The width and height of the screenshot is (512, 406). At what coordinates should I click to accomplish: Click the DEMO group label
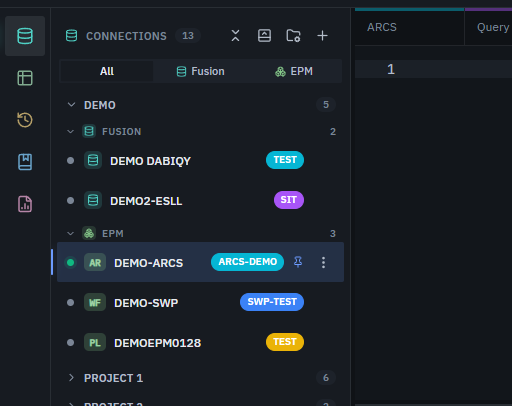click(100, 105)
